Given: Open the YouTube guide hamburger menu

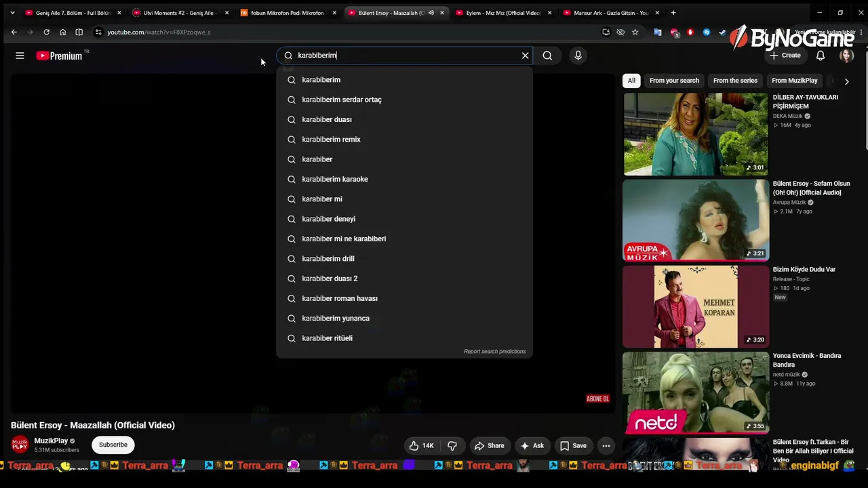Looking at the screenshot, I should pos(20,56).
